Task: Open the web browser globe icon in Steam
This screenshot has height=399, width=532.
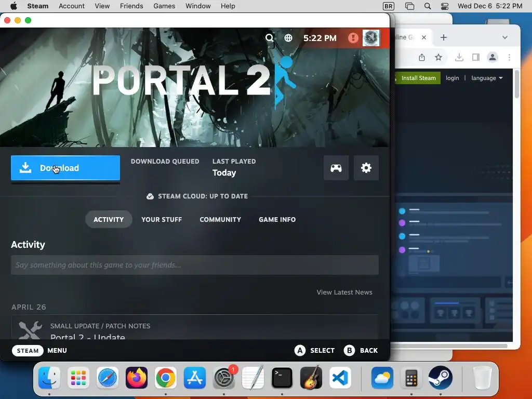Action: tap(288, 37)
